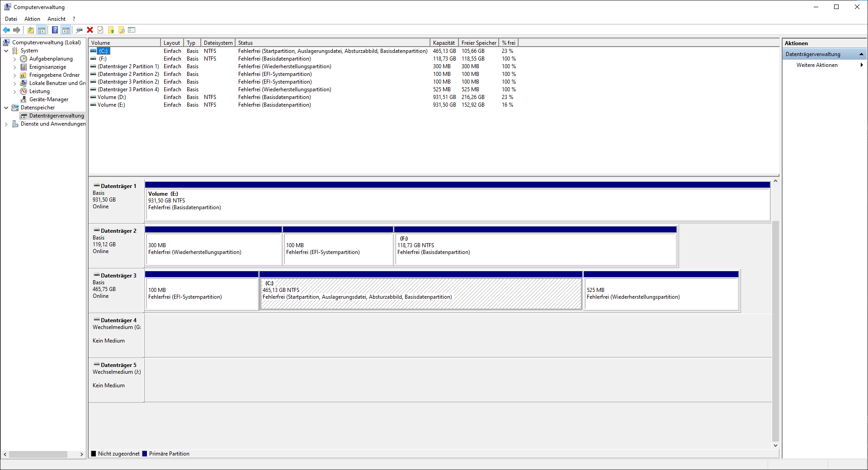Click the properties checkmark-page toolbar icon
The image size is (868, 470).
[100, 30]
